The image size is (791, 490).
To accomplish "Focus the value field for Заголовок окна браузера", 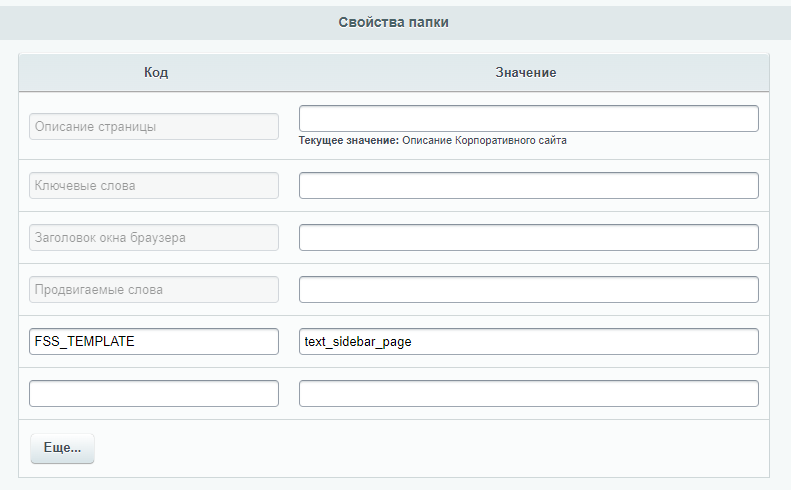I will coord(529,238).
